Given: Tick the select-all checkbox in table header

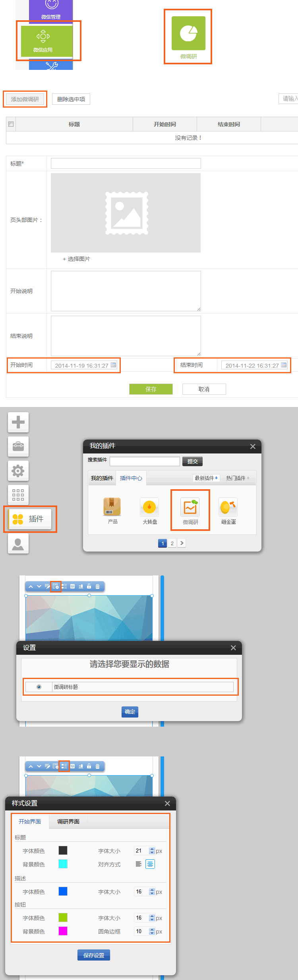Looking at the screenshot, I should pos(11,124).
